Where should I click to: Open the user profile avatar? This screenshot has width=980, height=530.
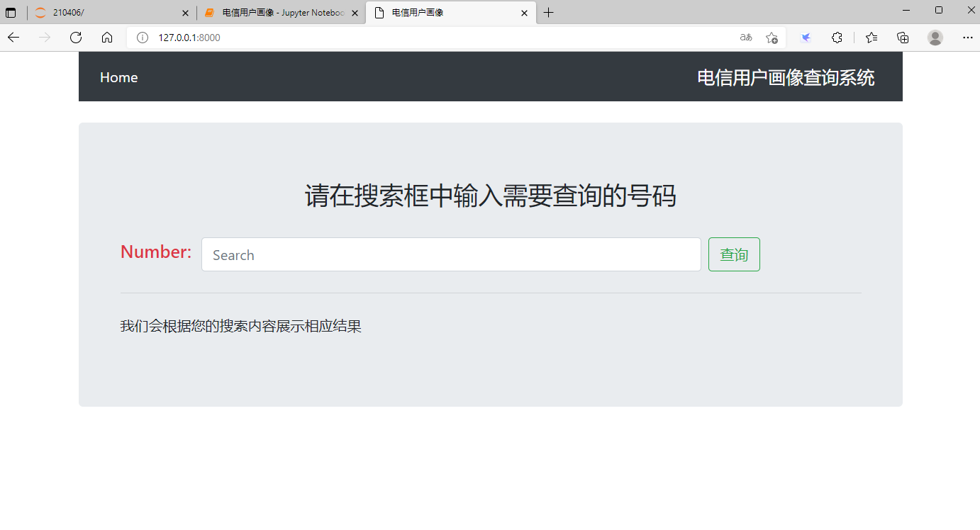point(935,38)
